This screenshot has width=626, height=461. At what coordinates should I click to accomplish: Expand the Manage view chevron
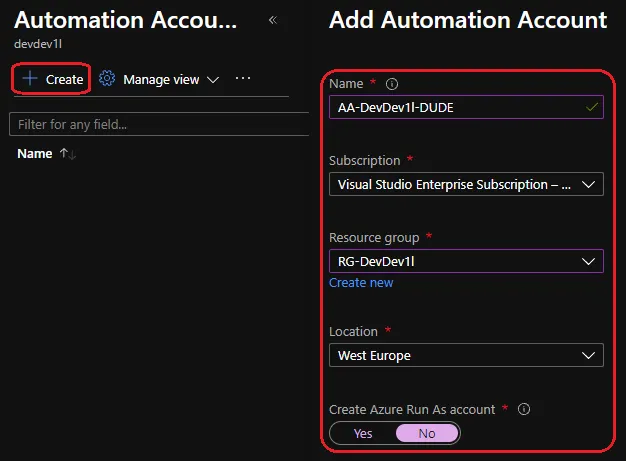tap(212, 80)
